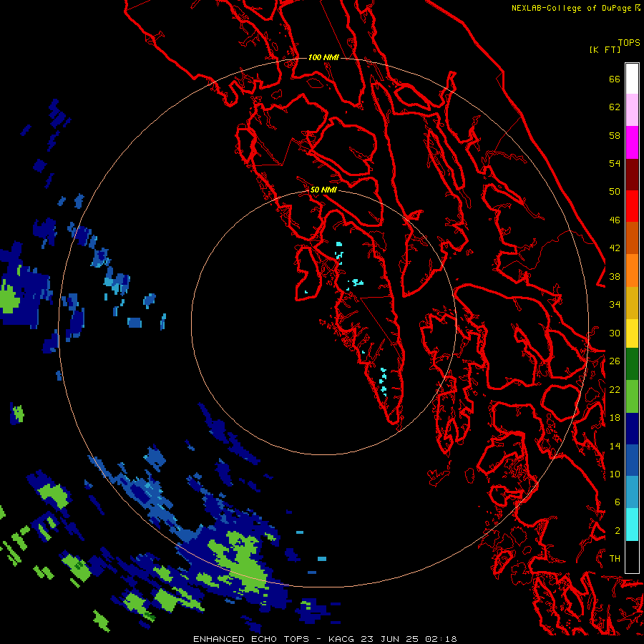Viewport: 644px width, 644px height.
Task: Pick the dark orange 46 kft legend swatch
Action: coord(632,238)
